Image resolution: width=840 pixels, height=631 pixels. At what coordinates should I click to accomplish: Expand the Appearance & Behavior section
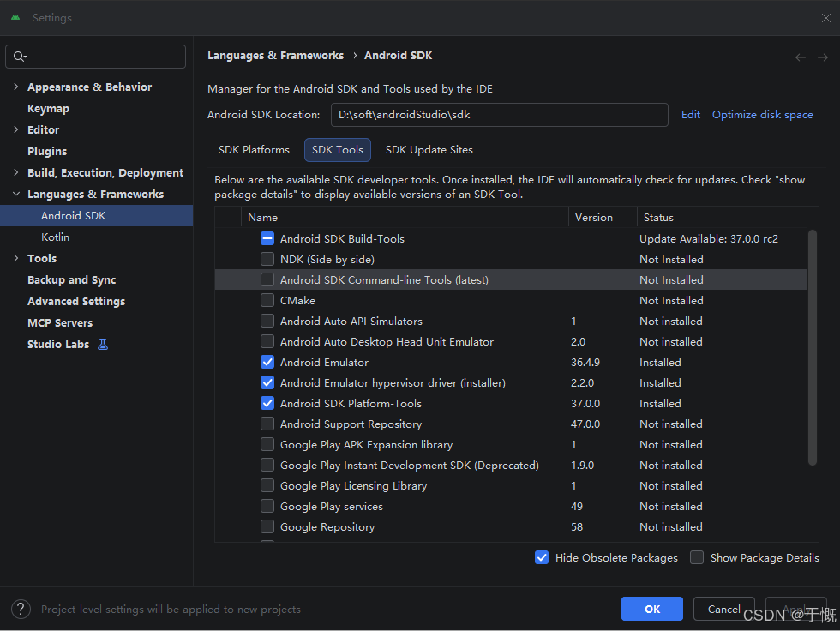[16, 87]
